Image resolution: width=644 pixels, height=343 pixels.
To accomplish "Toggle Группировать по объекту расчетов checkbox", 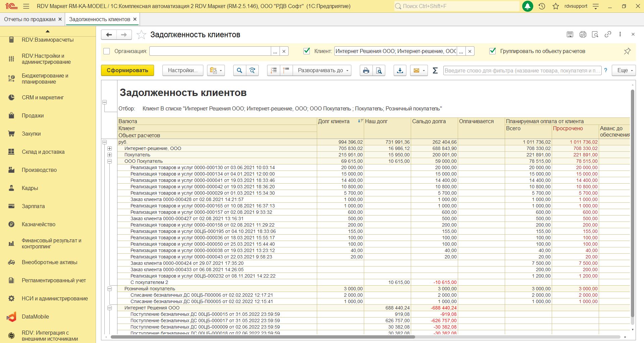I will tap(492, 51).
